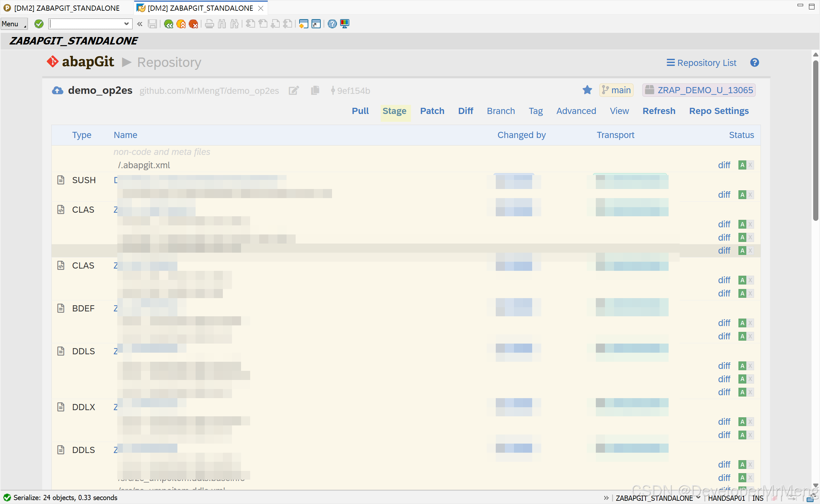Open abapGit help question mark icon
This screenshot has height=504, width=820.
pyautogui.click(x=755, y=63)
